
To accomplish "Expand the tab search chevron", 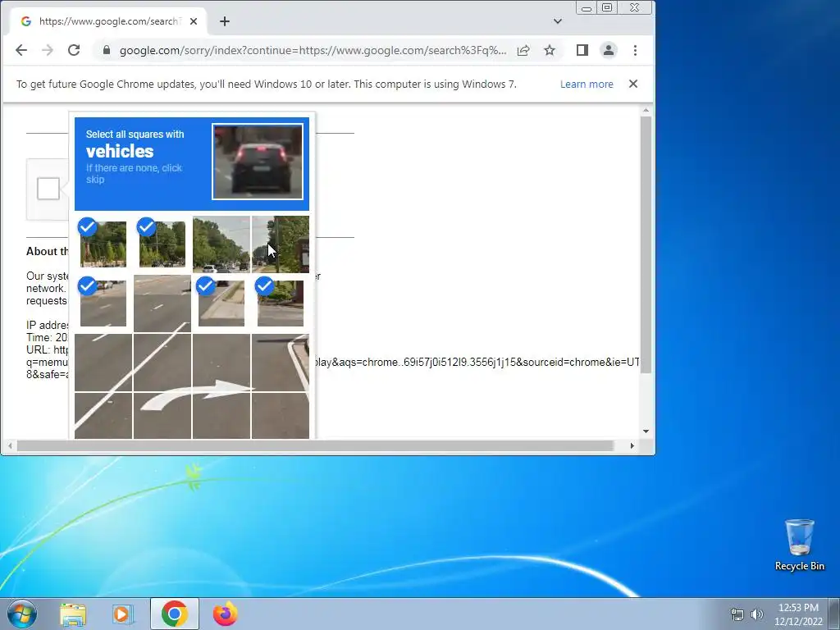I will 558,21.
